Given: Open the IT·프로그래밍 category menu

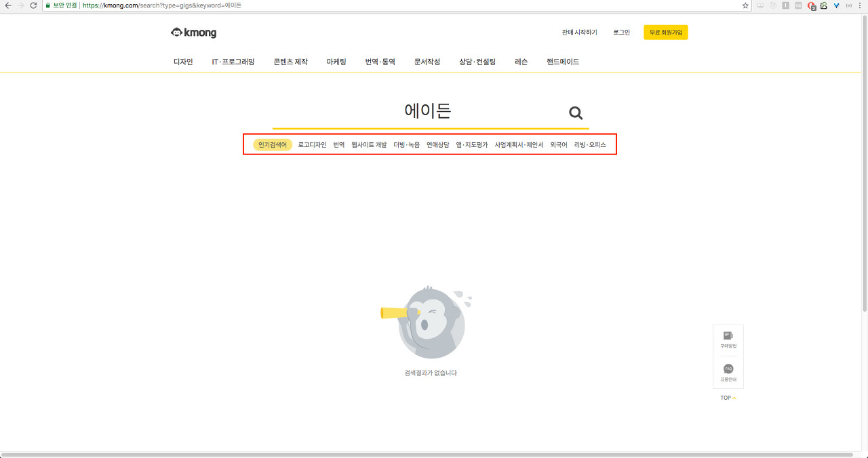Looking at the screenshot, I should pyautogui.click(x=233, y=62).
